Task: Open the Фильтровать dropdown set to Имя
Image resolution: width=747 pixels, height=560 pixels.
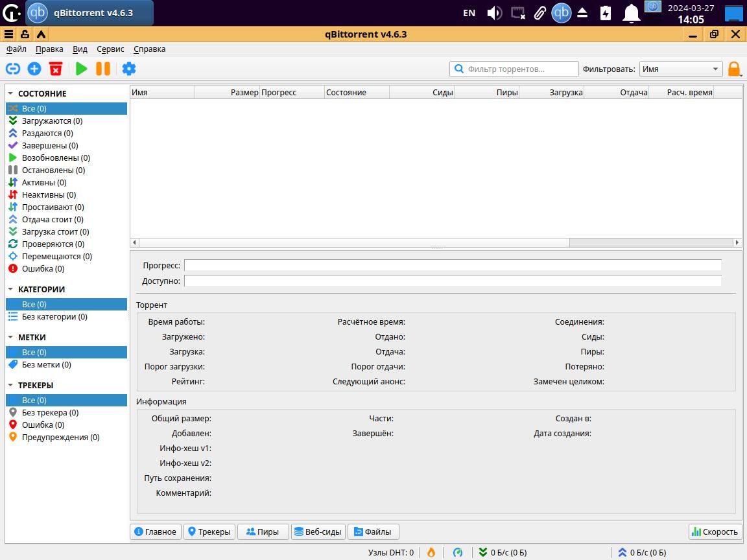Action: pos(681,69)
